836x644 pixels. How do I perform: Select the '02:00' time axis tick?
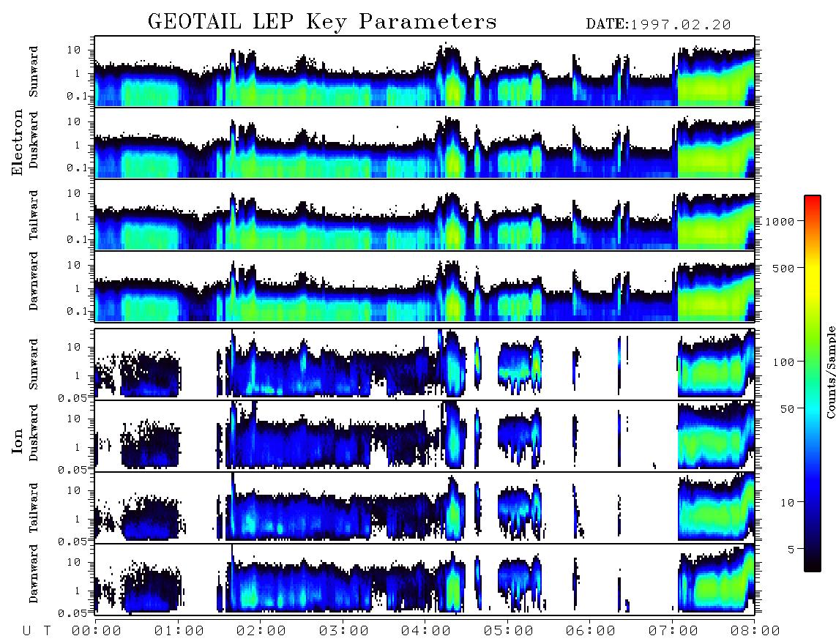tap(261, 632)
